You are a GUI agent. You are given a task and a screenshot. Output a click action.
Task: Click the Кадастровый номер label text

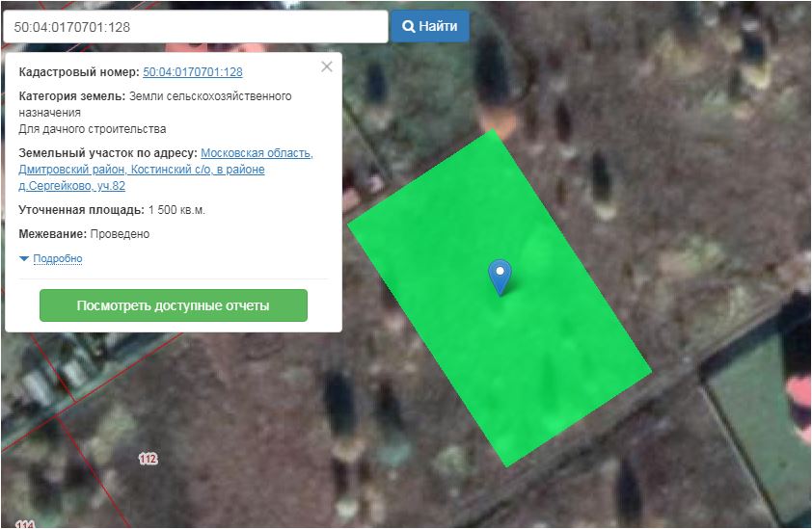(79, 72)
